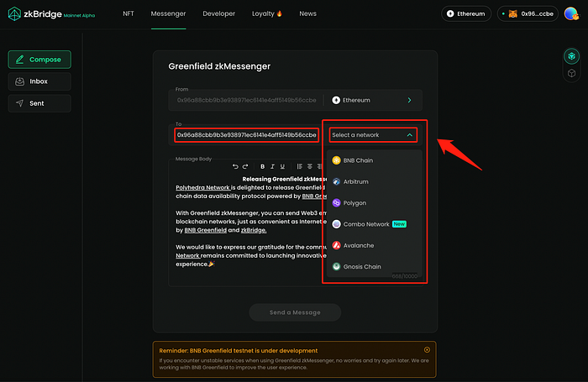The image size is (588, 382).
Task: Click the Ethereum icon in From row
Action: pyautogui.click(x=336, y=100)
